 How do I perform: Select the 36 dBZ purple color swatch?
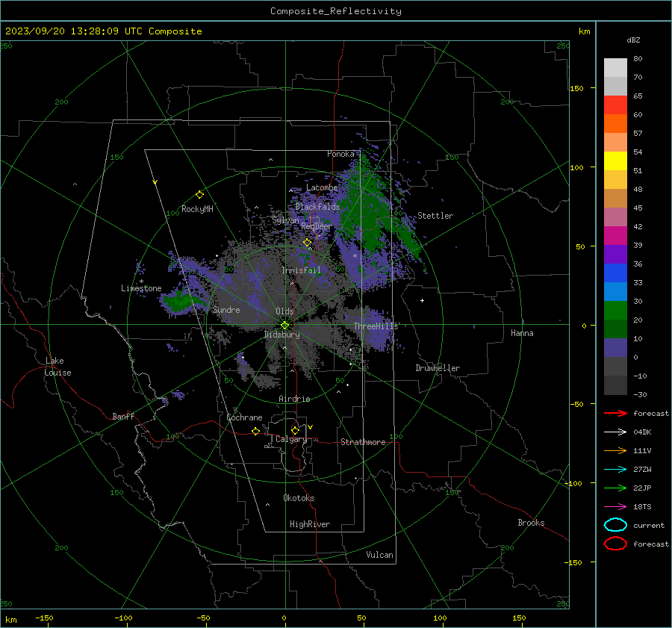pos(615,254)
